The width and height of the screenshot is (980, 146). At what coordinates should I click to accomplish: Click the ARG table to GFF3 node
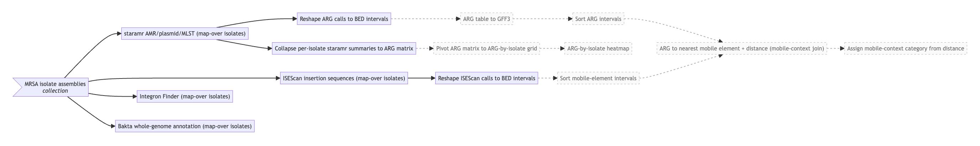(487, 19)
